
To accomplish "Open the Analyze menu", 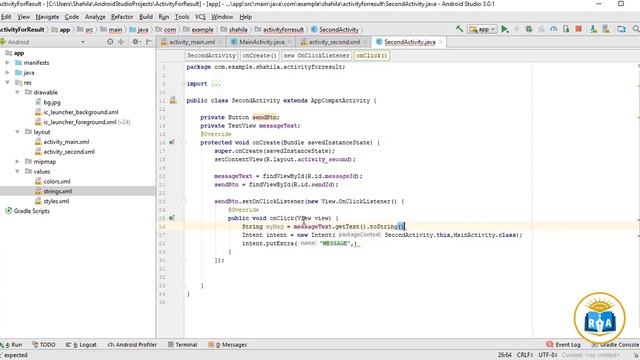I will (95, 17).
